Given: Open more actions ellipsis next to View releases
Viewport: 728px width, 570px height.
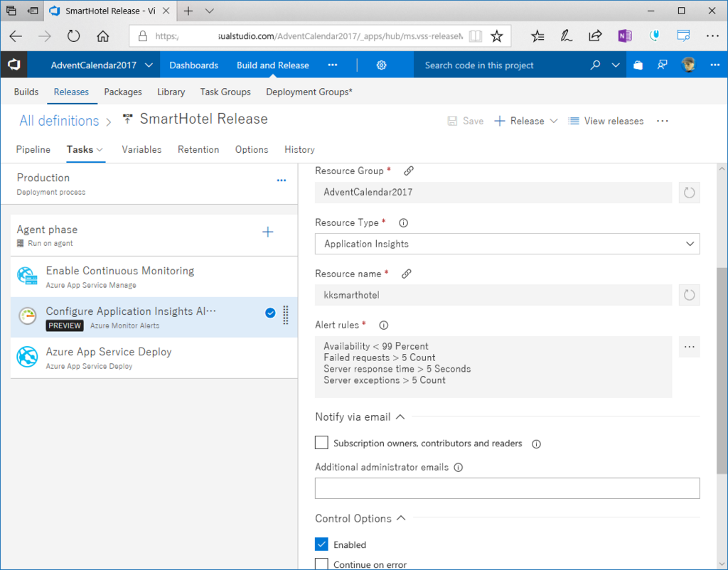Looking at the screenshot, I should point(663,121).
